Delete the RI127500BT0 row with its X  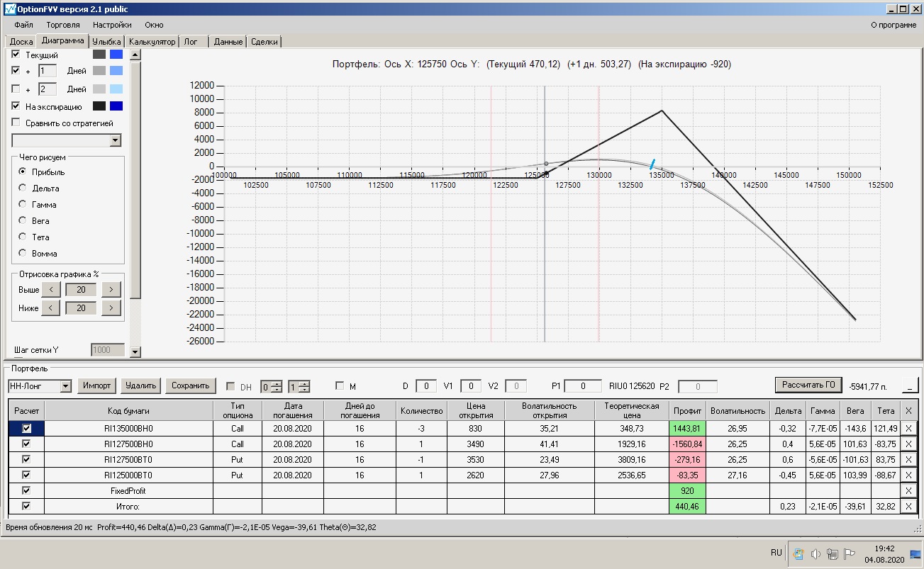pos(909,459)
